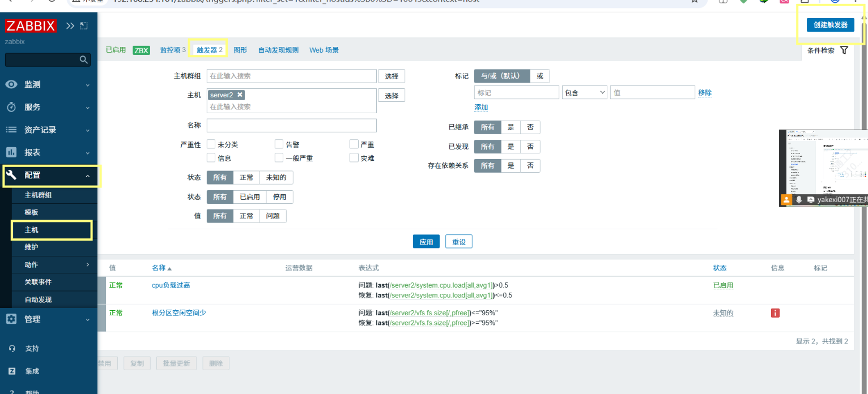Click the list icon beside 资产记录
This screenshot has height=394, width=868.
pyautogui.click(x=11, y=130)
